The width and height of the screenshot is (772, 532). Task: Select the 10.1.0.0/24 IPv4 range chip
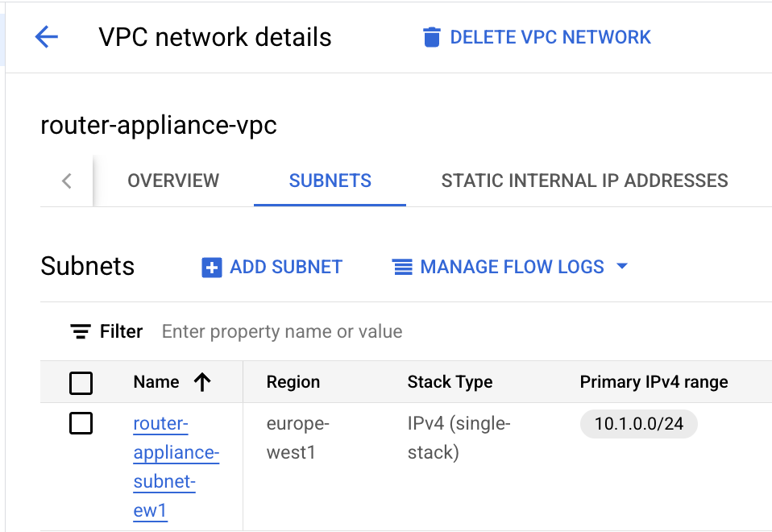pos(638,424)
